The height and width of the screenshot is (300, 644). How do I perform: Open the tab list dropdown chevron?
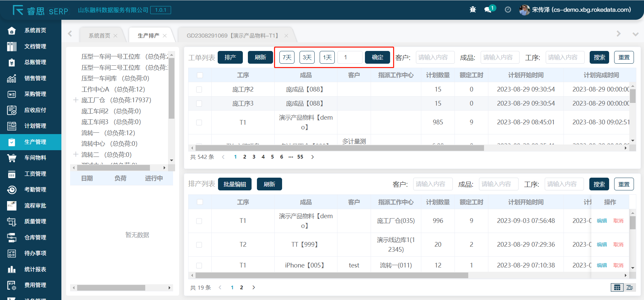pyautogui.click(x=635, y=34)
